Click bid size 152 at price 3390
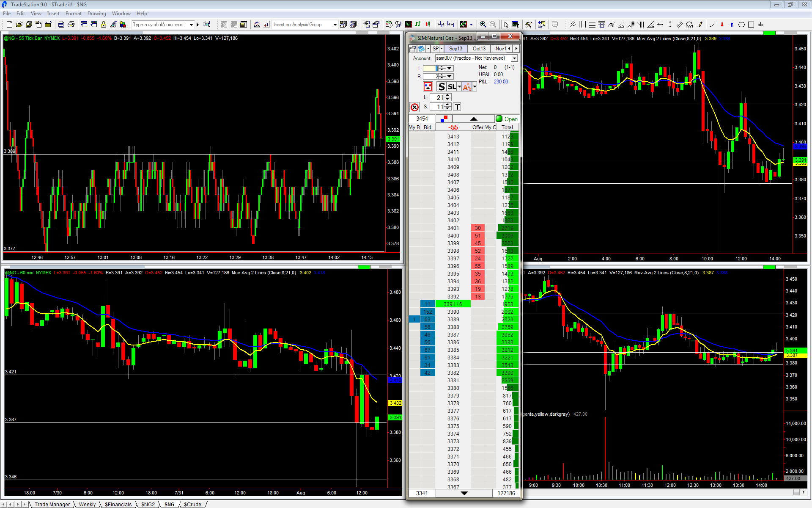The image size is (812, 508). (428, 312)
